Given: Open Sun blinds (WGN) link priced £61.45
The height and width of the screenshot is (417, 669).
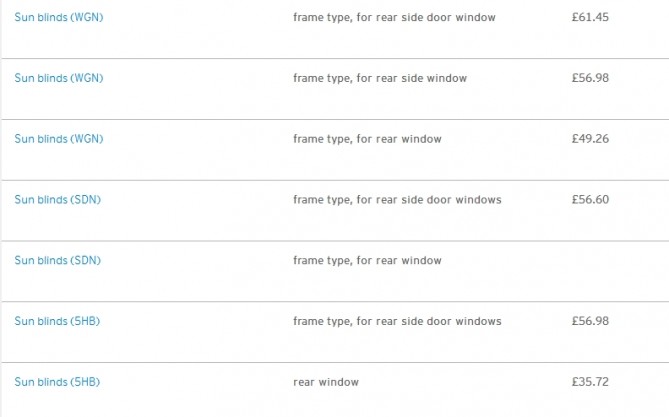Looking at the screenshot, I should point(58,18).
